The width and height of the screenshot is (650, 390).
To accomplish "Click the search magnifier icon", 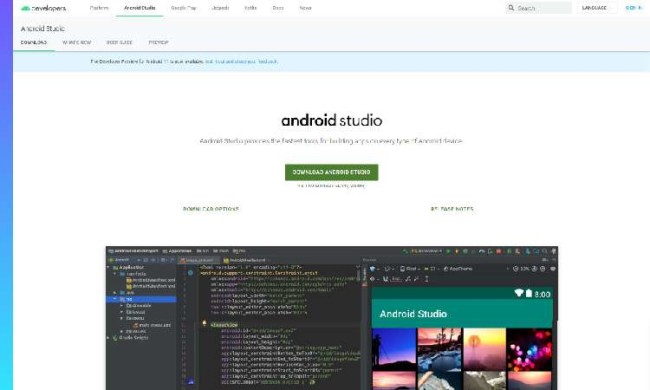I will 511,8.
